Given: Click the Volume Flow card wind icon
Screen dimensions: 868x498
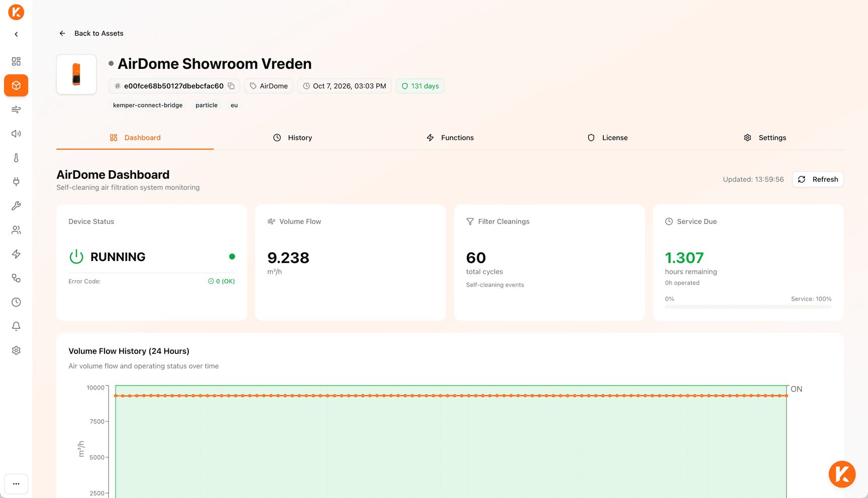Looking at the screenshot, I should (271, 221).
